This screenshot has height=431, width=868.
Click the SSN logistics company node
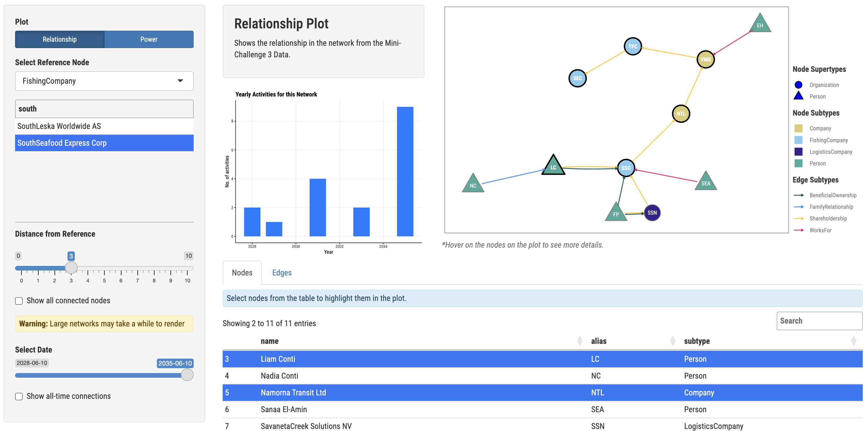pyautogui.click(x=652, y=213)
